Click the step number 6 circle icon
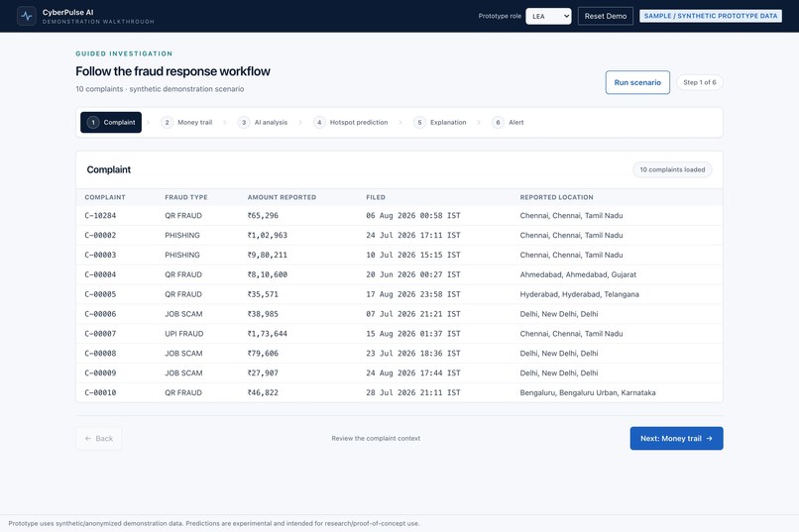The height and width of the screenshot is (532, 799). pos(498,122)
